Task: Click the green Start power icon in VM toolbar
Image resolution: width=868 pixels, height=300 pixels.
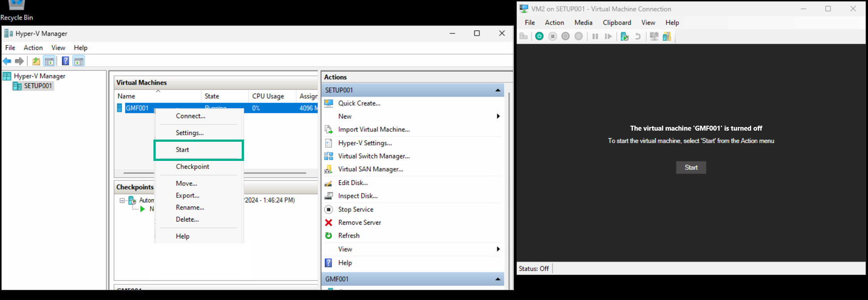Action: coord(539,37)
